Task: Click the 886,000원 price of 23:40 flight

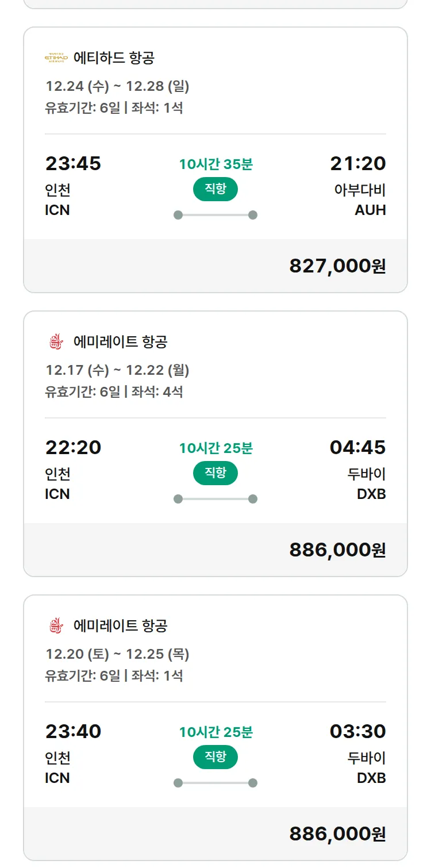Action: [337, 834]
